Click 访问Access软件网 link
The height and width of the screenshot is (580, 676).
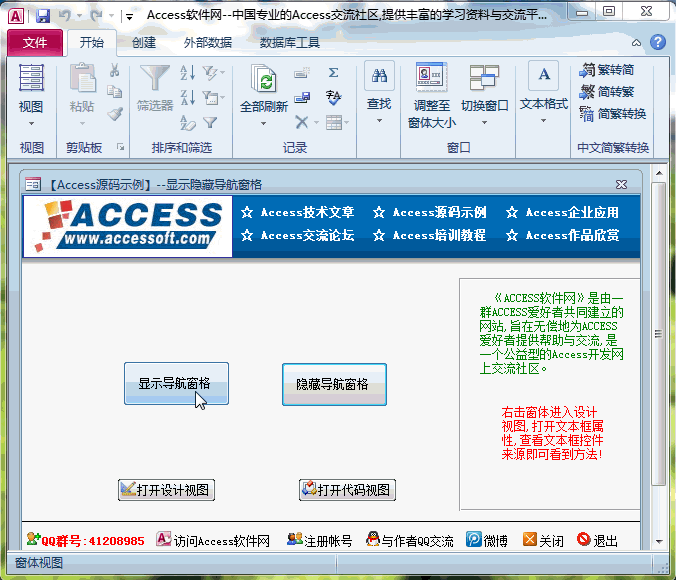(213, 540)
